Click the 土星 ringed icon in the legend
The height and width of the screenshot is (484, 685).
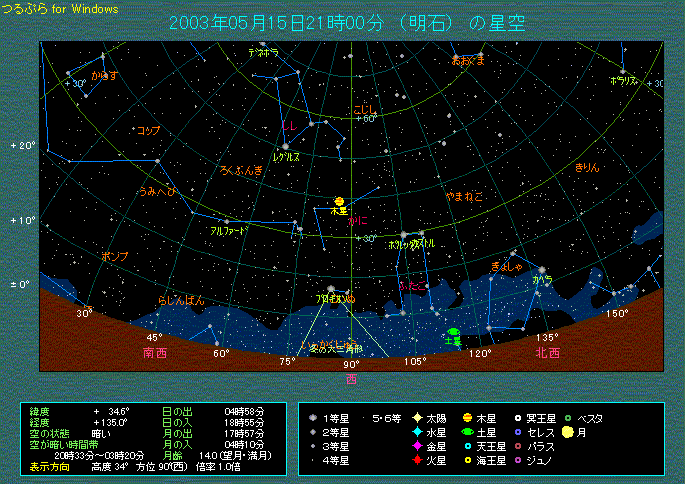point(467,432)
